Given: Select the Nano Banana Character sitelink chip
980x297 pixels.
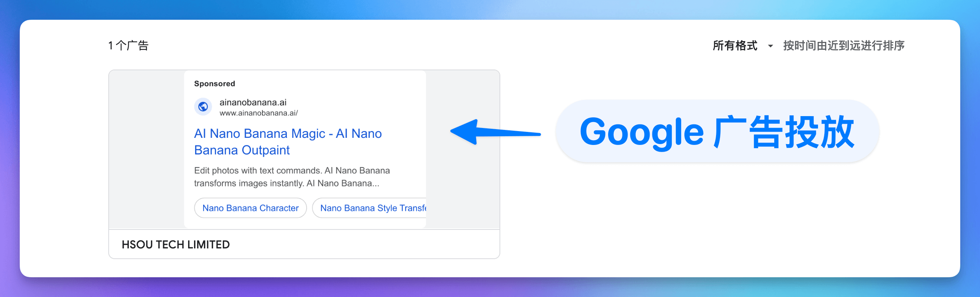Looking at the screenshot, I should (250, 208).
